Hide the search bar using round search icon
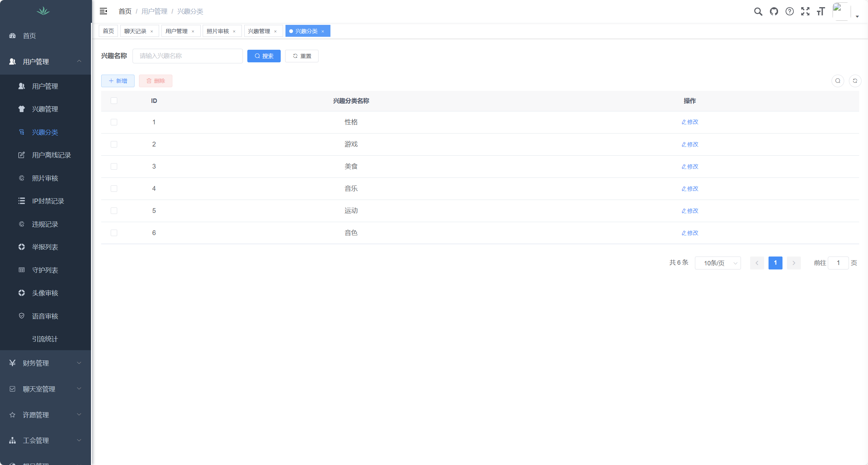 click(838, 81)
